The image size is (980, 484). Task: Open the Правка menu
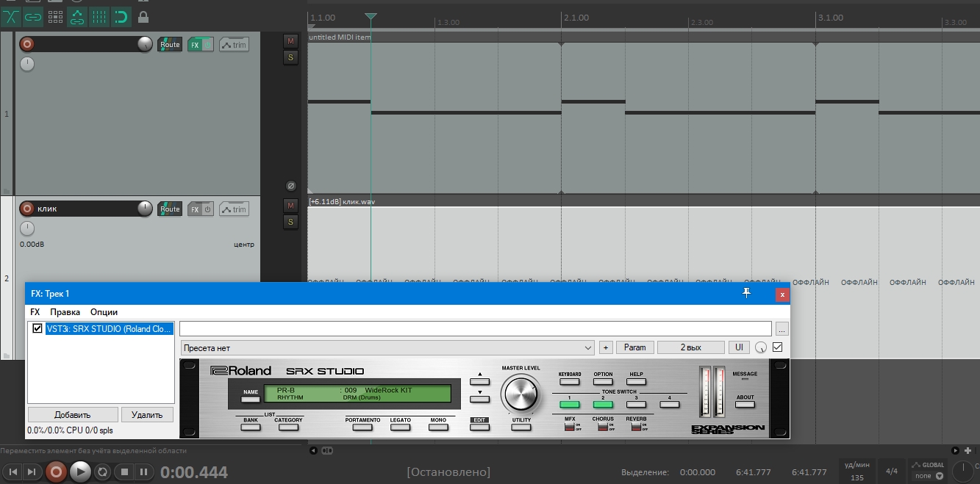point(65,312)
